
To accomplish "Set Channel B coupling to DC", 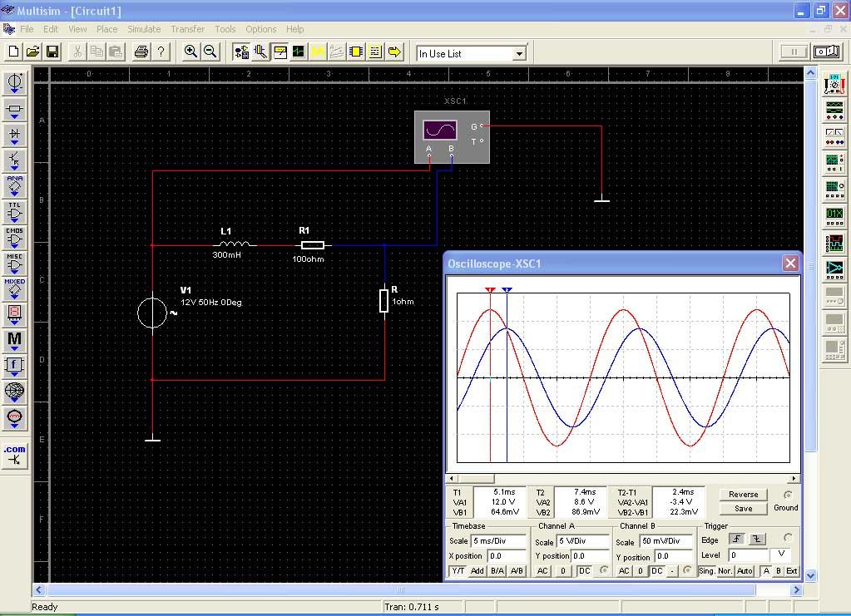I will pyautogui.click(x=657, y=571).
